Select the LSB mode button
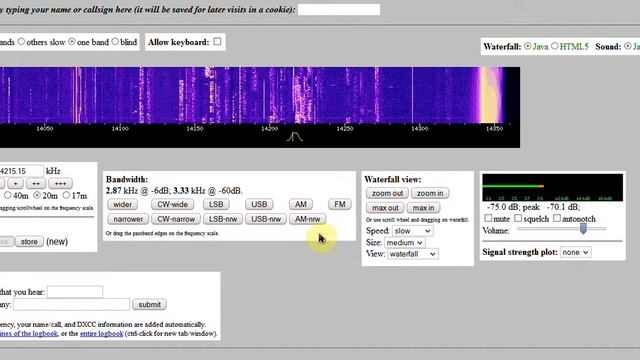 coord(216,204)
